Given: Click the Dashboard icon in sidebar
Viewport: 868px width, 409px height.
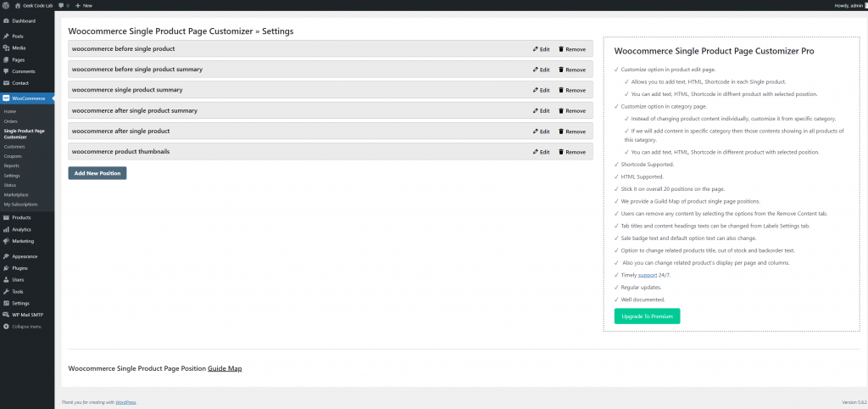Looking at the screenshot, I should (x=6, y=20).
